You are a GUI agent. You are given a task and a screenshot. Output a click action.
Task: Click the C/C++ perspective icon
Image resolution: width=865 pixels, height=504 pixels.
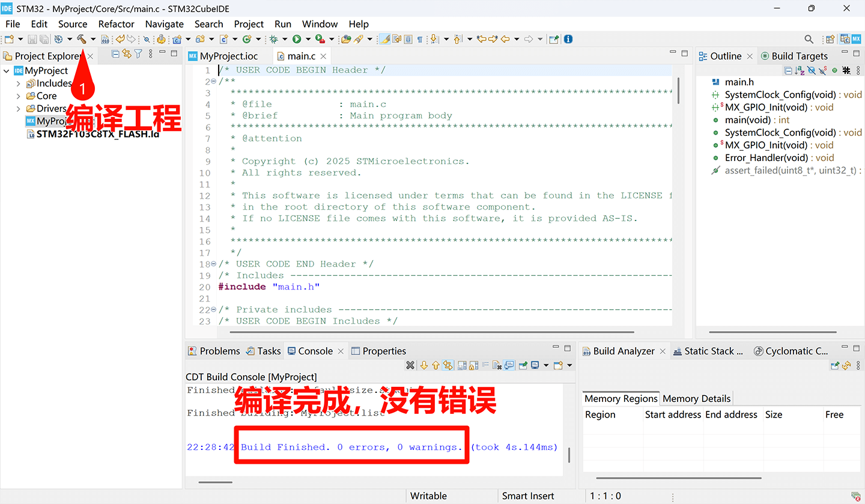pos(845,39)
